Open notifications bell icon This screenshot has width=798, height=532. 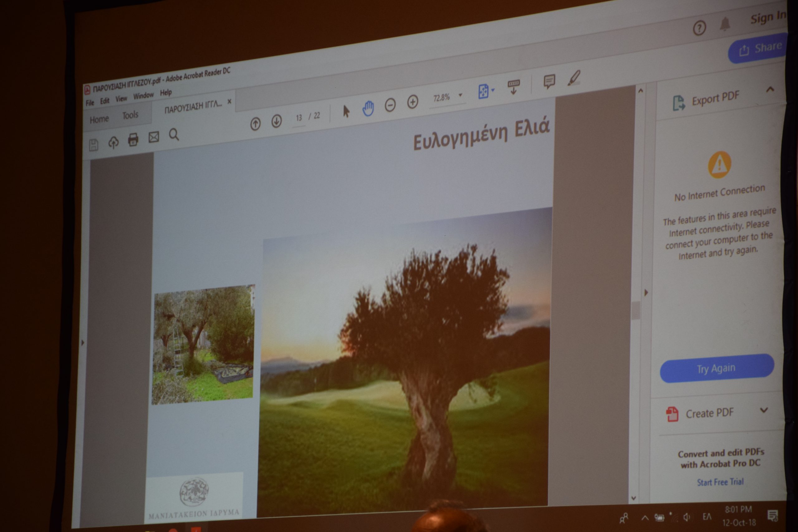pyautogui.click(x=725, y=24)
